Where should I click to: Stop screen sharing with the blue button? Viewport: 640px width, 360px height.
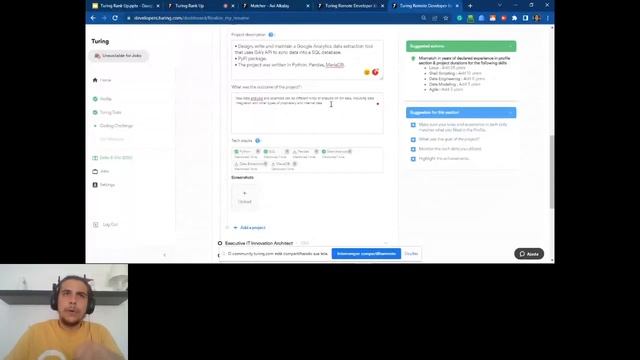(x=366, y=253)
